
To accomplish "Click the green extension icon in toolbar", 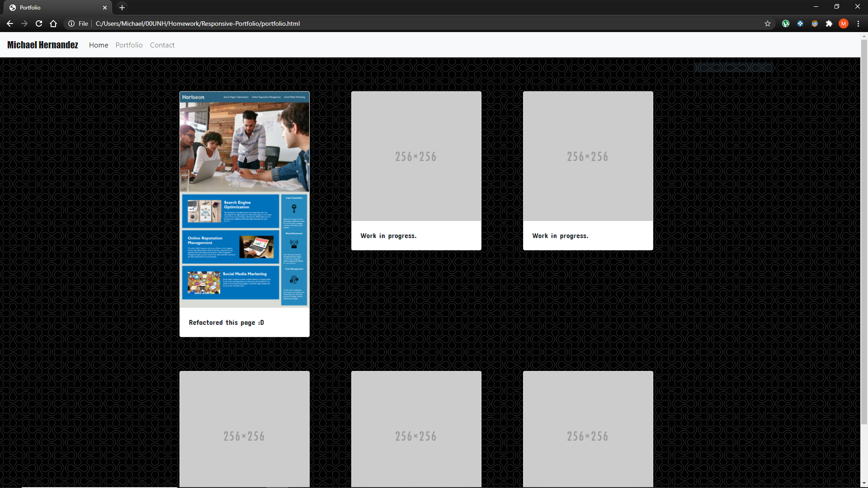I will pyautogui.click(x=785, y=23).
